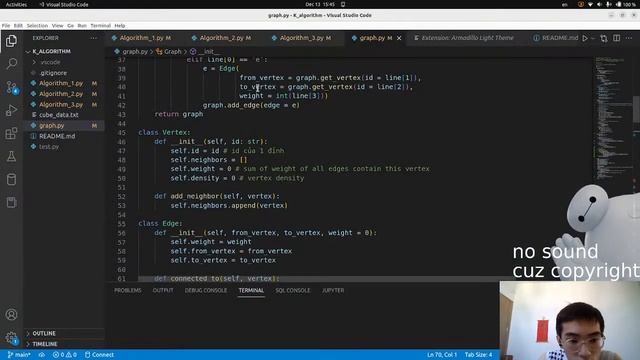The width and height of the screenshot is (640, 360).
Task: Click the editor vertical scrollbar thumb
Action: 636,109
